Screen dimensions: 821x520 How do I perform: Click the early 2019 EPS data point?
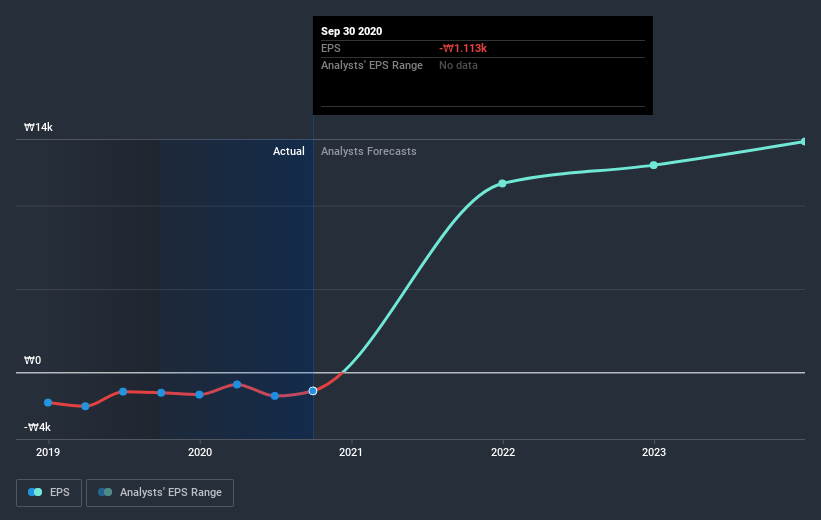pos(48,402)
